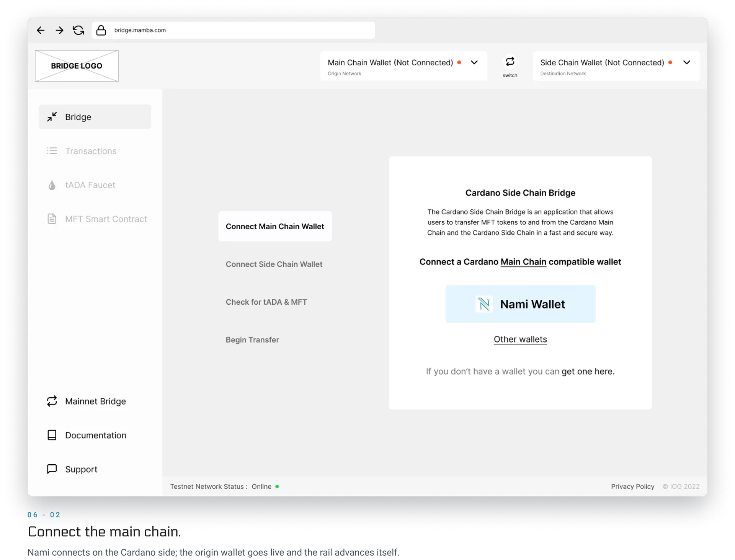Click the tADA Faucet droplet icon

(52, 185)
